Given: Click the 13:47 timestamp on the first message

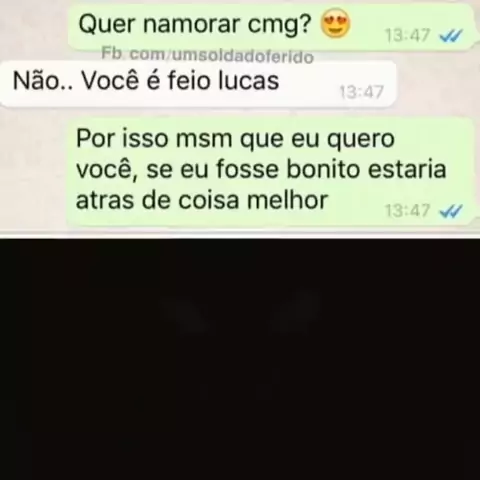Looking at the screenshot, I should point(408,35).
